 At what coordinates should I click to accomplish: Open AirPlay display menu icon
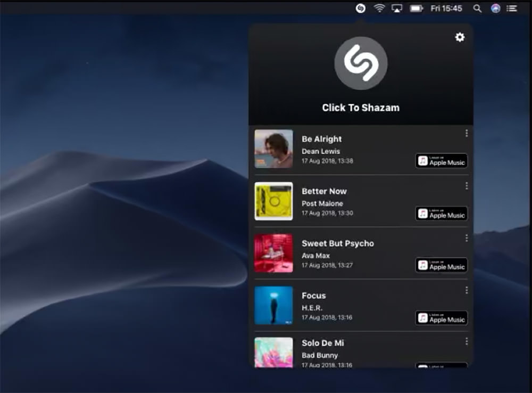tap(397, 8)
